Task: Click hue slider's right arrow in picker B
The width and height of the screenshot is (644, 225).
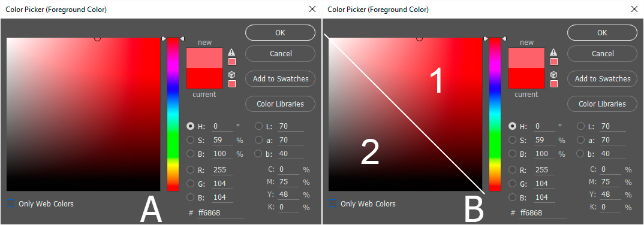Action: point(504,38)
